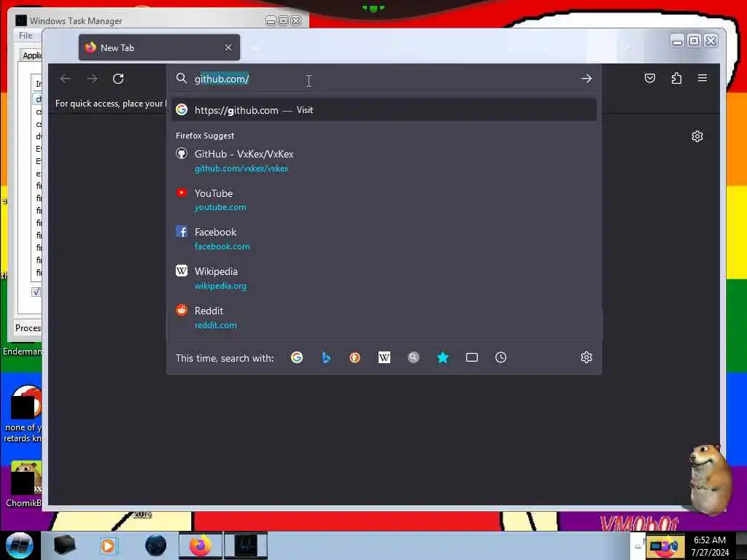This screenshot has height=560, width=747.
Task: Open search settings gear in dropdown
Action: (587, 357)
